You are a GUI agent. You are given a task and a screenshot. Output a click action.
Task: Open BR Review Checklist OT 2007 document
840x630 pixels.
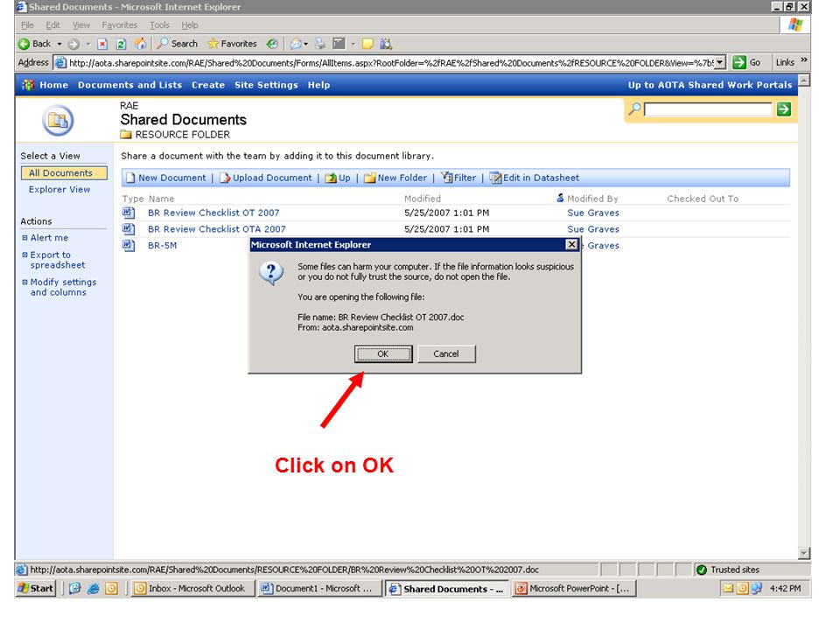213,213
